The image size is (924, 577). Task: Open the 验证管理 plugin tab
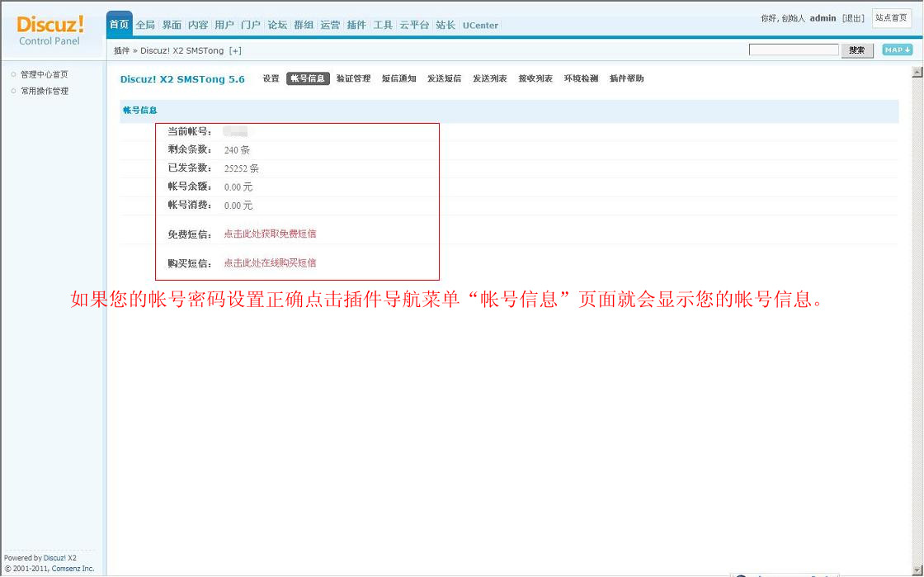tap(353, 78)
